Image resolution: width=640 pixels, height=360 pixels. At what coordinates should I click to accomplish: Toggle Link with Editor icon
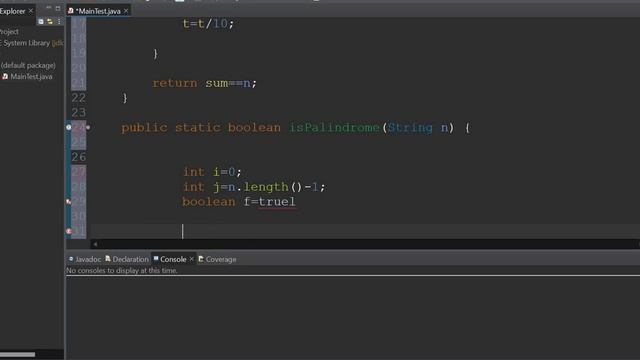point(50,21)
